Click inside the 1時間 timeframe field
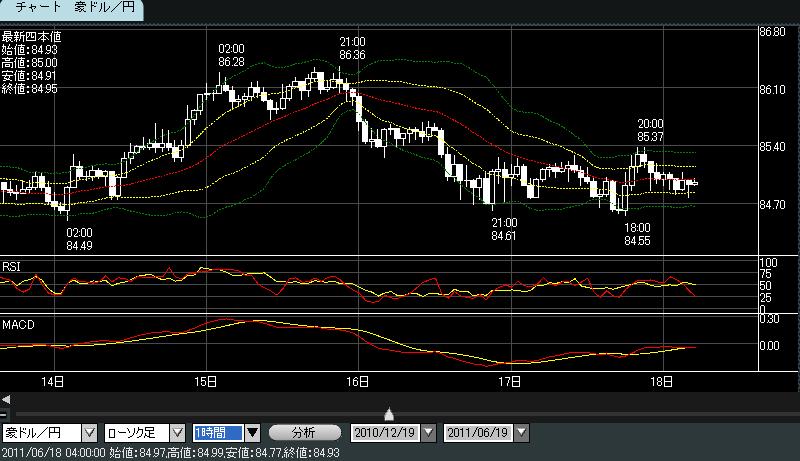Image resolution: width=800 pixels, height=461 pixels. [x=217, y=432]
